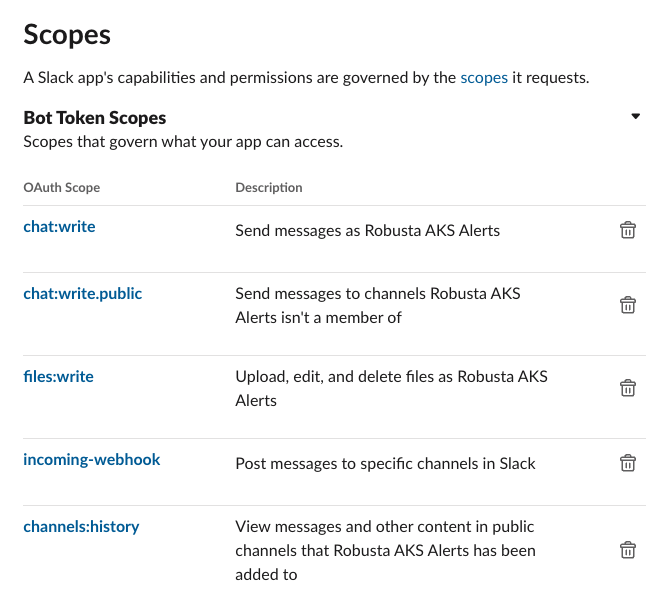Image resolution: width=666 pixels, height=612 pixels.
Task: Collapse the Bot Token Scopes section
Action: [x=635, y=117]
